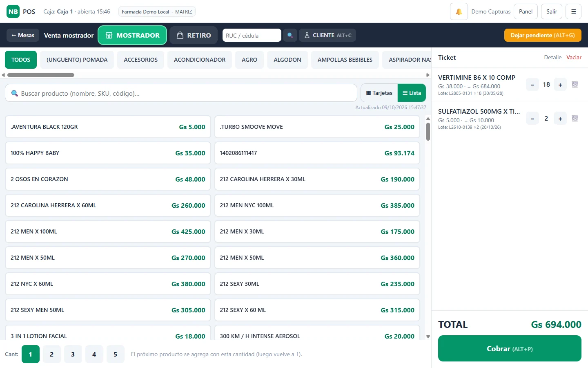Add .TURBO SMOOVE MOVE to ticket

point(317,127)
